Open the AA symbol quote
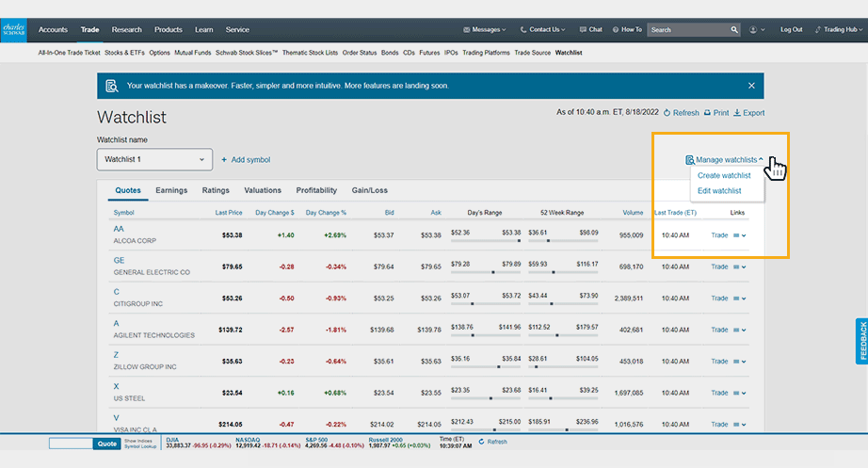The width and height of the screenshot is (868, 468). click(x=119, y=229)
